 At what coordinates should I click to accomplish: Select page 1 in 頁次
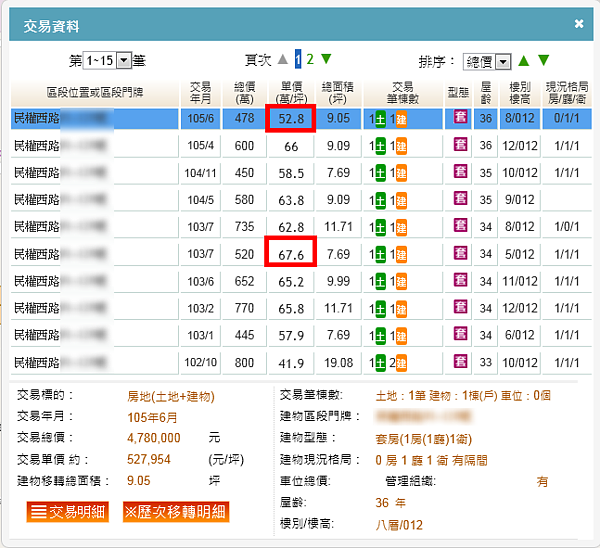(298, 59)
